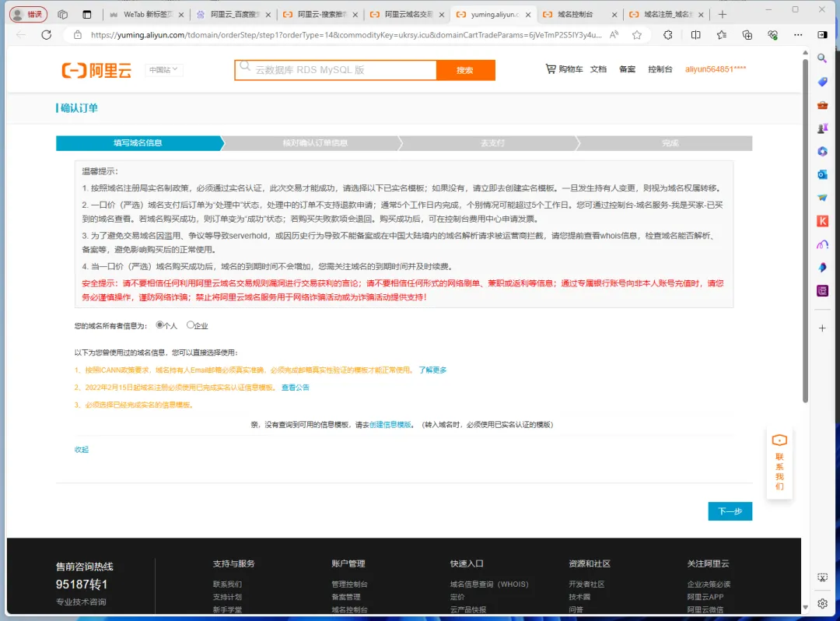Open footer link 阿里云APP
The height and width of the screenshot is (621, 840).
[x=705, y=597]
